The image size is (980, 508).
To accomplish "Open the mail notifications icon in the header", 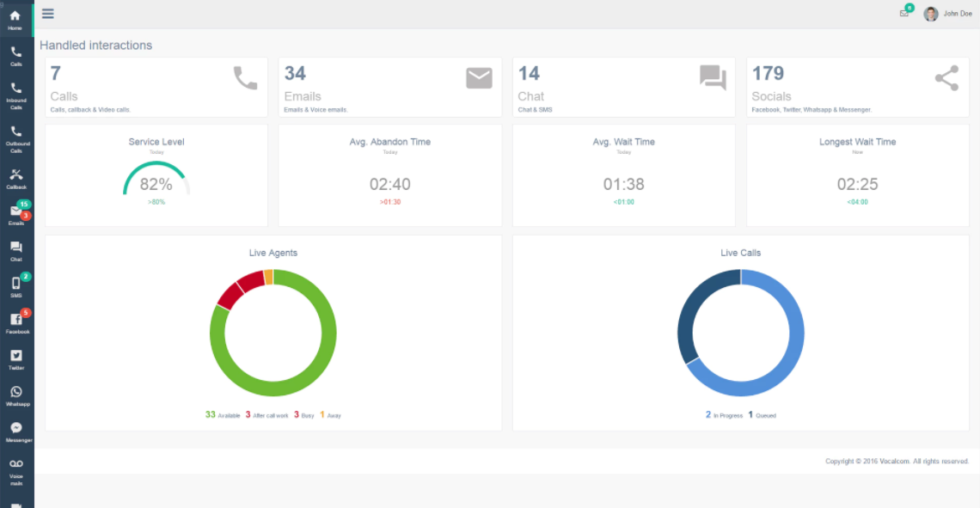I will pyautogui.click(x=904, y=13).
